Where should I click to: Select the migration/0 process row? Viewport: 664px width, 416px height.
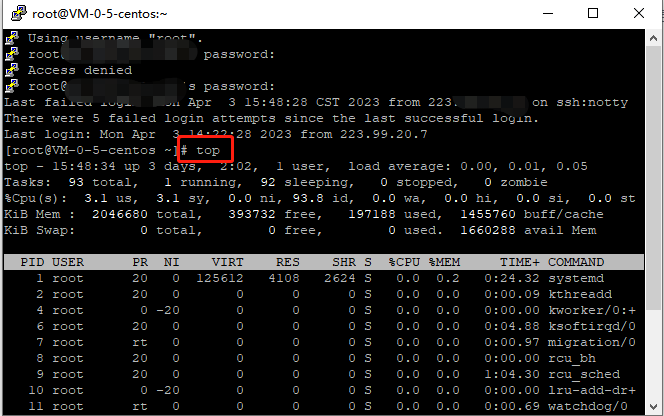(324, 342)
